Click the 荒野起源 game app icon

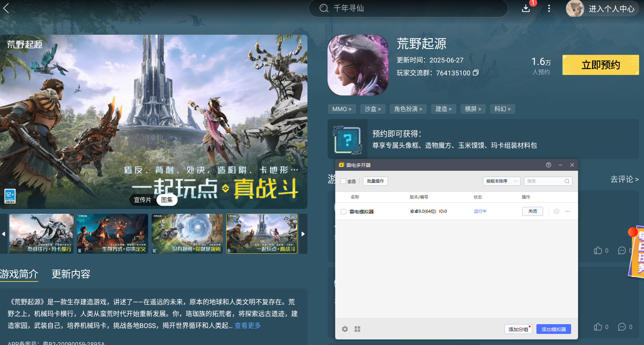(x=358, y=65)
